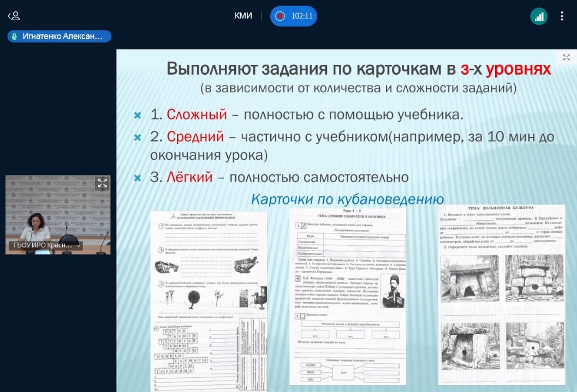The width and height of the screenshot is (577, 392).
Task: Expand chevron next to ГБОУ ИРО Красн label
Action: (x=79, y=246)
